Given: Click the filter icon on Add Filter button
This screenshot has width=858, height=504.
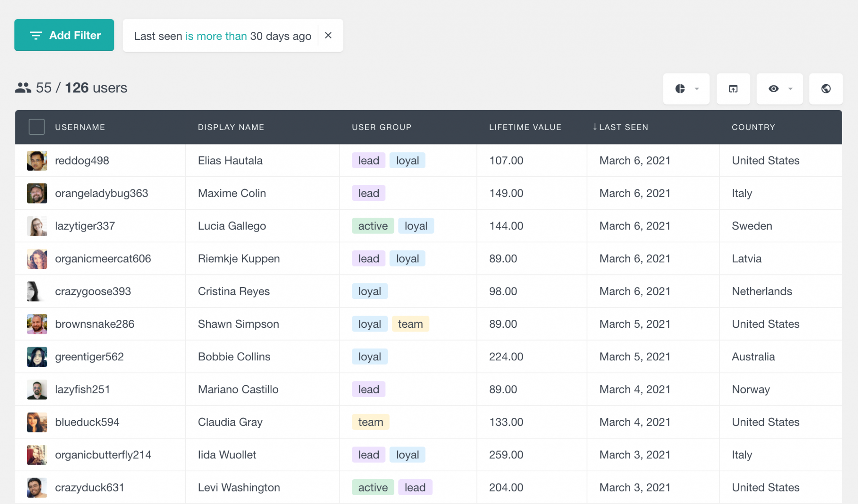Looking at the screenshot, I should (x=36, y=35).
